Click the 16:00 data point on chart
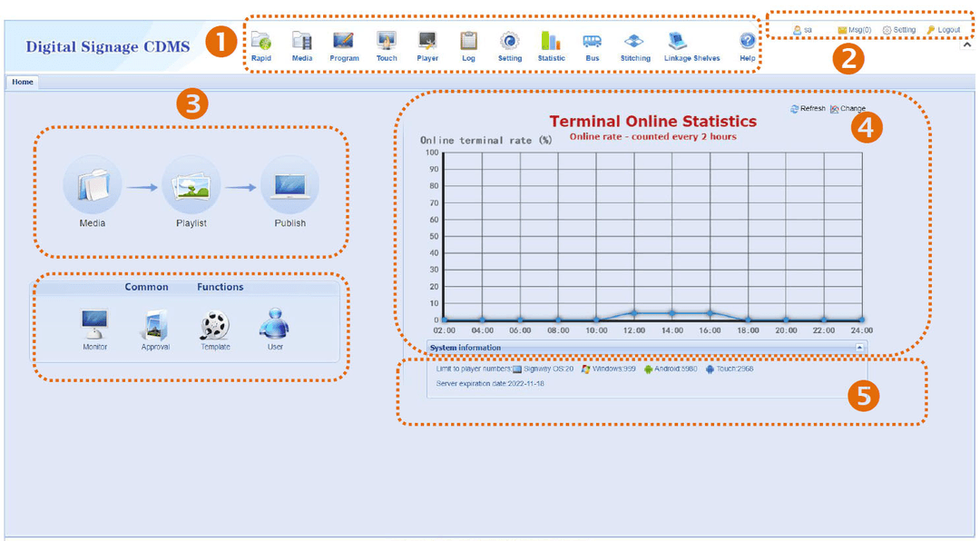This screenshot has width=980, height=541. (710, 313)
